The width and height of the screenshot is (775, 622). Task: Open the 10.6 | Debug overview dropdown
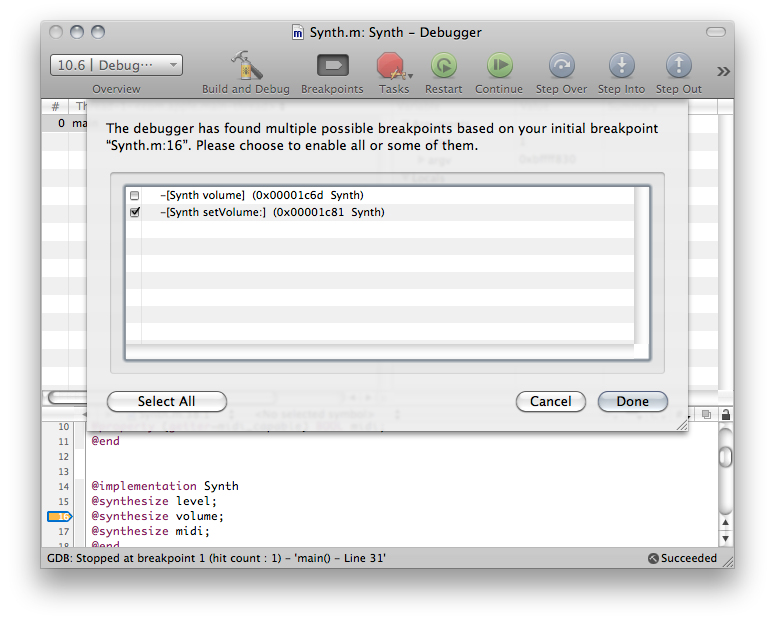116,65
